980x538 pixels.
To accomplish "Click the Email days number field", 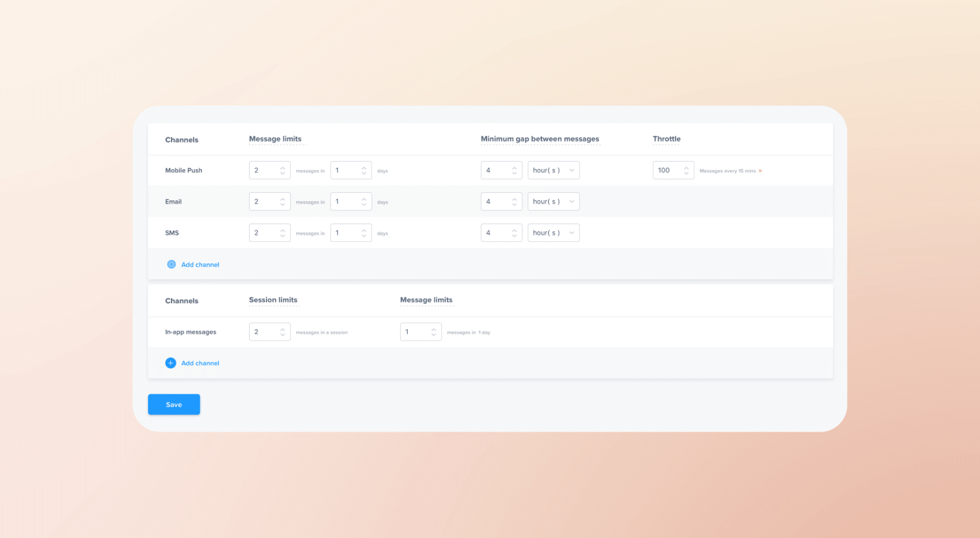I will click(x=345, y=201).
